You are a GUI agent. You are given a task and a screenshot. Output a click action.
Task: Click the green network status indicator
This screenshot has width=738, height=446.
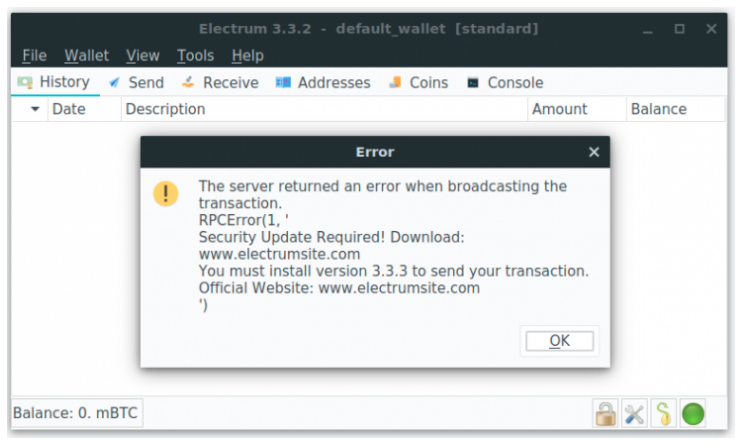[x=693, y=414]
